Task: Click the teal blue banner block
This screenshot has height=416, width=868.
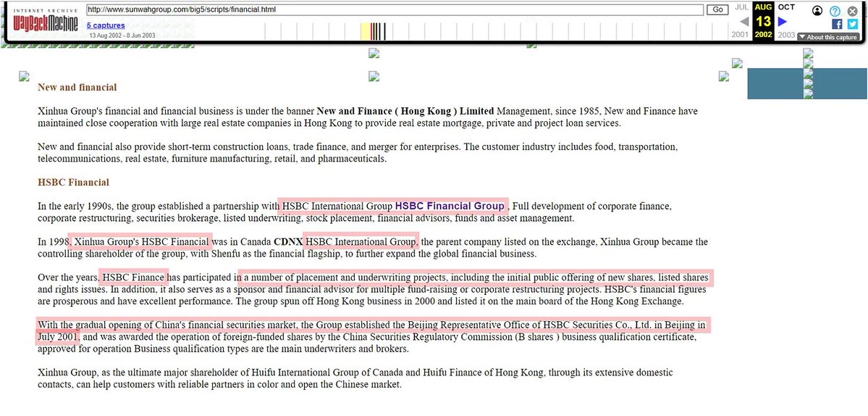Action: (x=775, y=83)
